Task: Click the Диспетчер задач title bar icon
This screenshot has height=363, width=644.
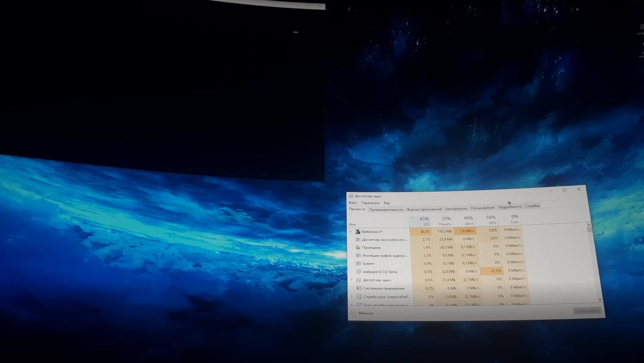Action: pos(351,196)
